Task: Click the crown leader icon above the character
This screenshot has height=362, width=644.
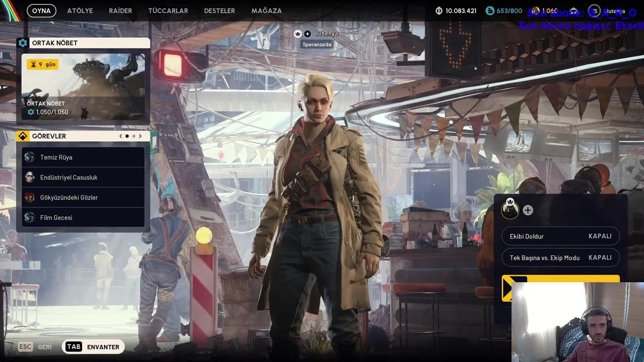Action: click(x=298, y=34)
